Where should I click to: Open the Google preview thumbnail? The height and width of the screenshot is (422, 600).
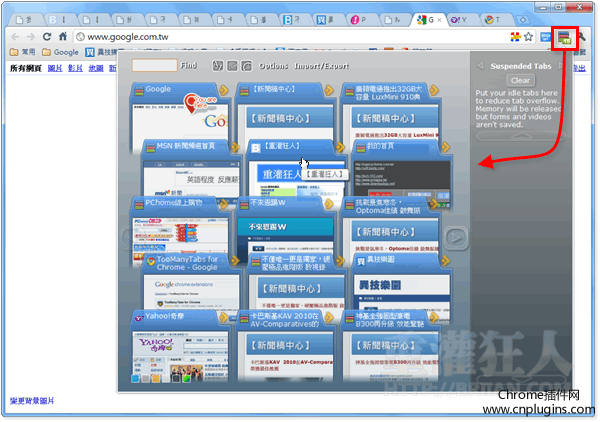pos(180,122)
